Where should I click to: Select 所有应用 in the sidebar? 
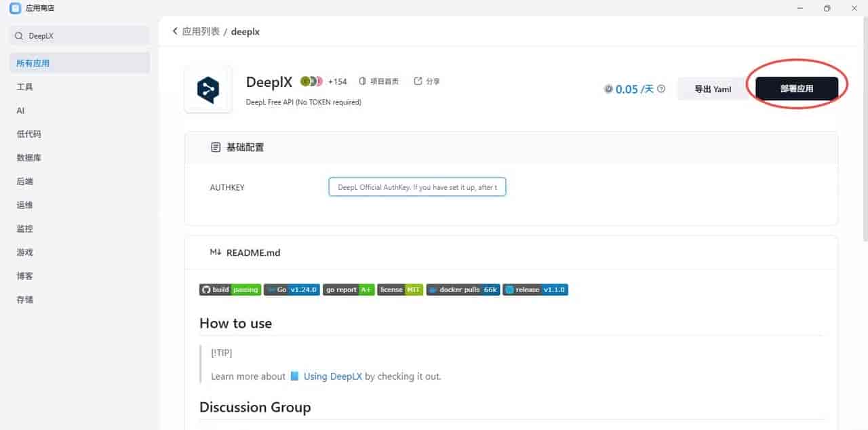[79, 63]
